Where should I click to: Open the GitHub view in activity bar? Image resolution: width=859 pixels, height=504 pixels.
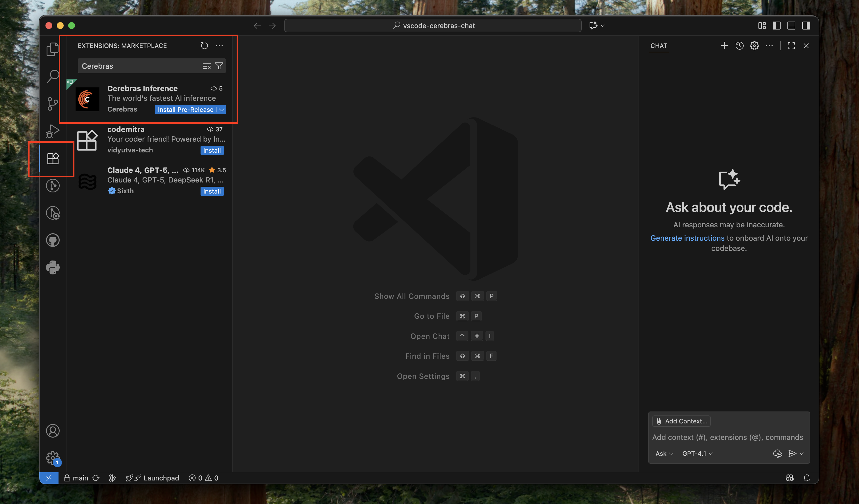(53, 240)
